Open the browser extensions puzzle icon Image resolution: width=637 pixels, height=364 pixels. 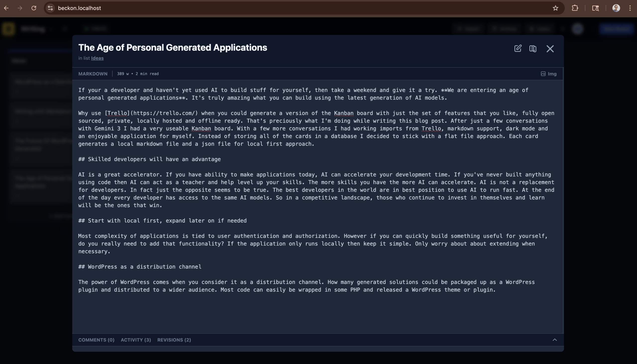pyautogui.click(x=575, y=8)
